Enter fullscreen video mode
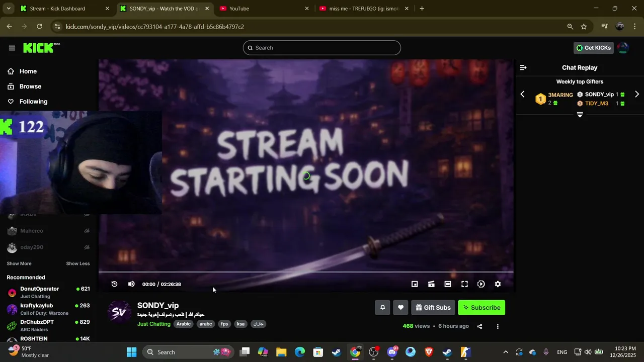 point(464,284)
